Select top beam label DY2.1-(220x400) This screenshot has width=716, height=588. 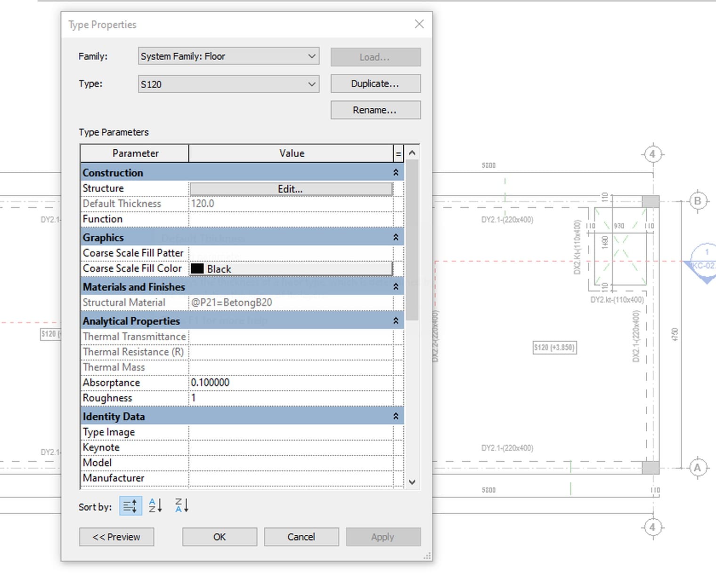tap(507, 219)
